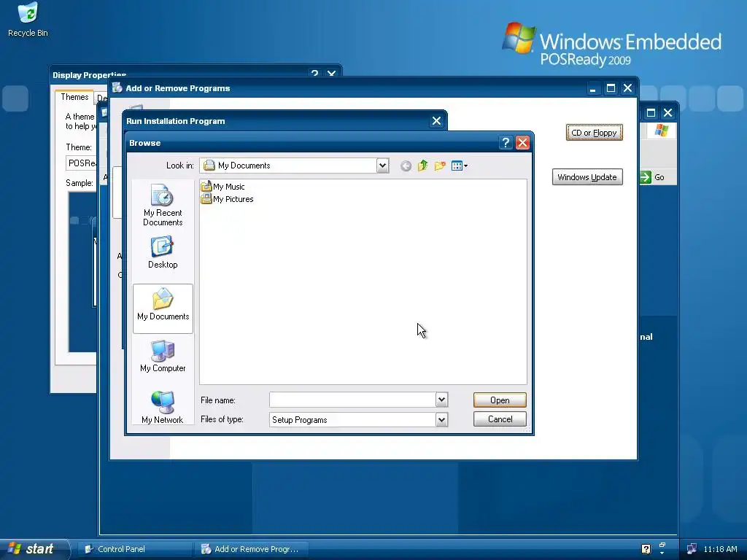Create a new folder in Browse dialog
Viewport: 747px width, 560px height.
coord(440,166)
